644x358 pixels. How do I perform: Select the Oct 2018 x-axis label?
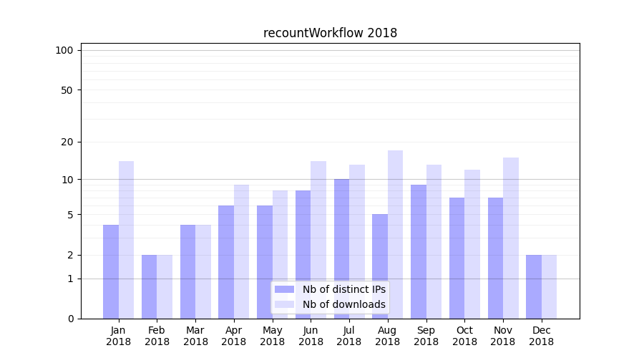pyautogui.click(x=464, y=336)
